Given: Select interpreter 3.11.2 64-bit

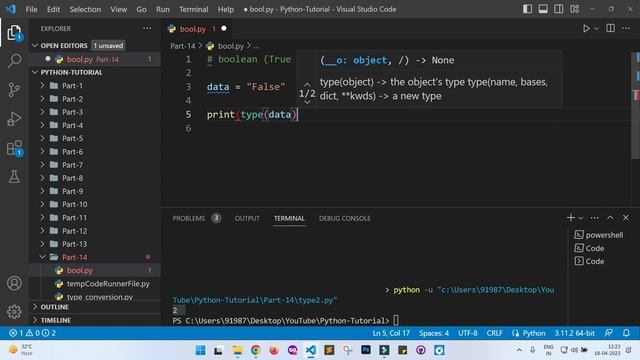Looking at the screenshot, I should coord(574,333).
